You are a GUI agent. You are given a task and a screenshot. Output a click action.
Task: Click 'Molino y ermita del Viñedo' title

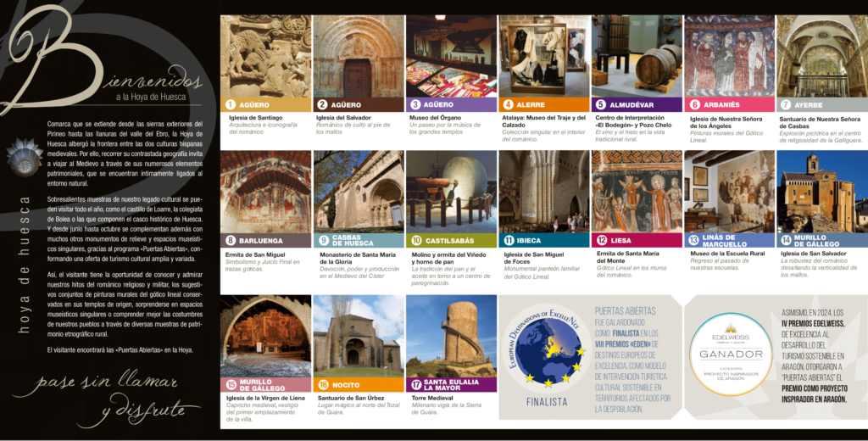click(x=448, y=258)
